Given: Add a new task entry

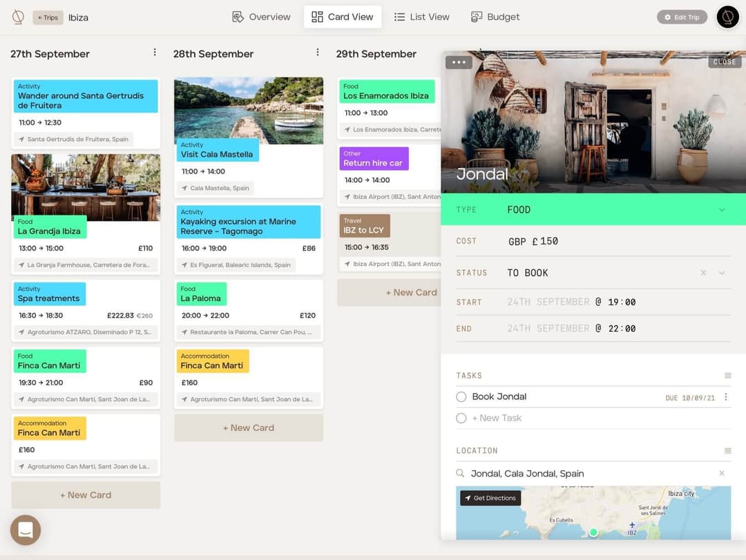Looking at the screenshot, I should pos(497,418).
